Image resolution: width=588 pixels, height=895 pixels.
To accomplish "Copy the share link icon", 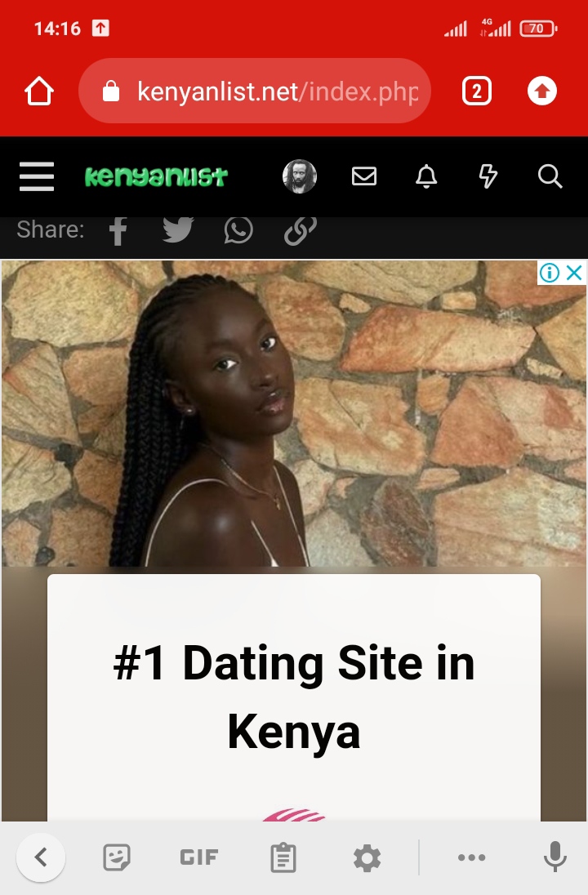I will click(301, 229).
